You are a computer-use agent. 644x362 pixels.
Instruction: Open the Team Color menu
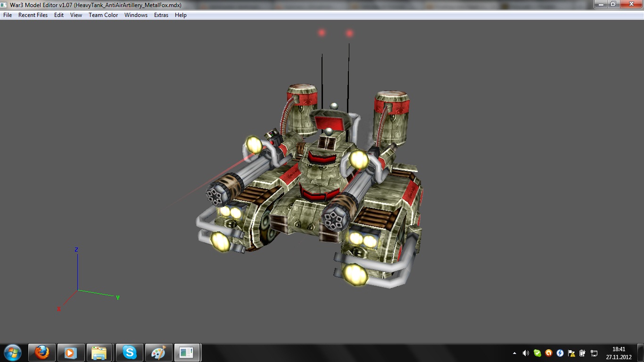[x=103, y=15]
